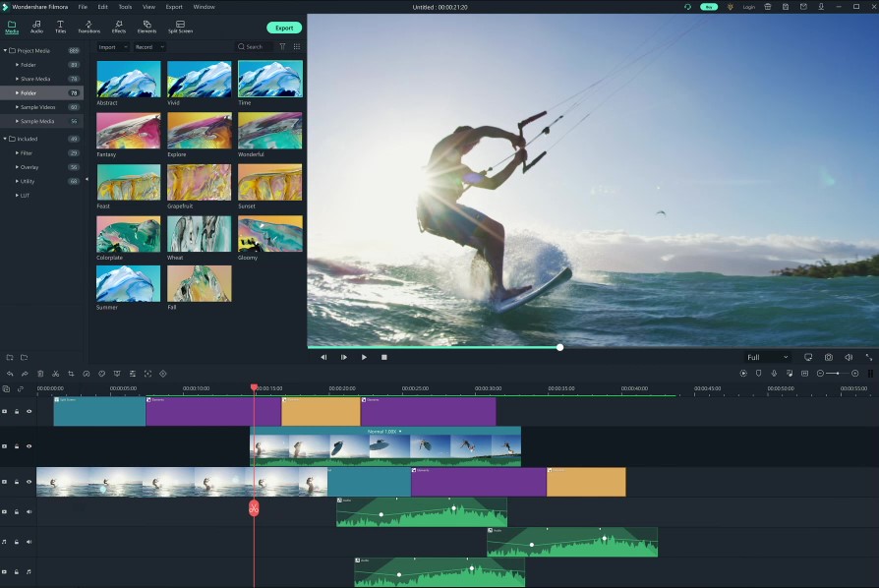879x588 pixels.
Task: Toggle eye visibility on the top video track
Action: point(29,411)
